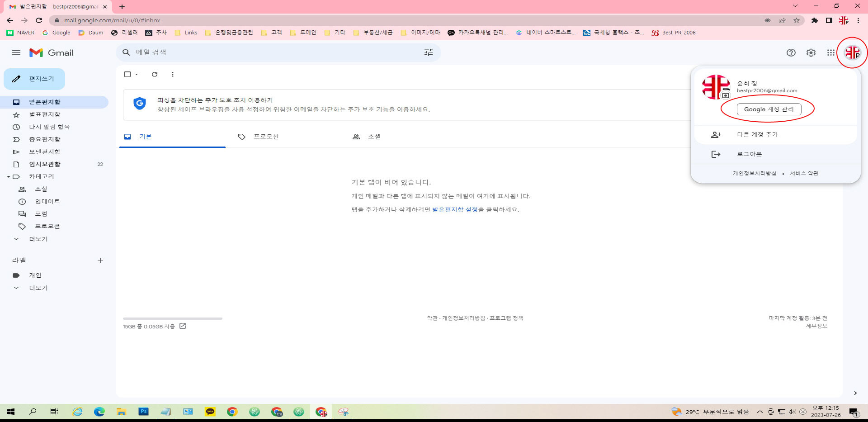Image resolution: width=868 pixels, height=422 pixels.
Task: Launch Photoshop from the taskbar
Action: point(143,412)
